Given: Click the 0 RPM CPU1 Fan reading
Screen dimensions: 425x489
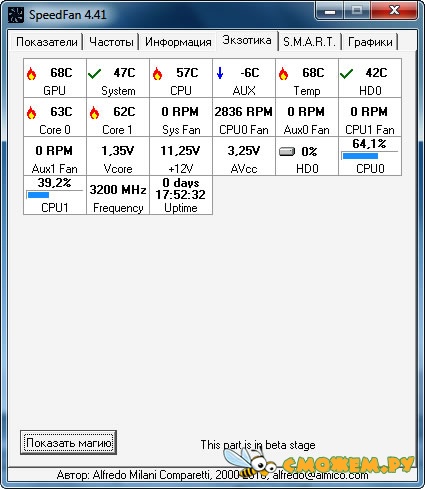Looking at the screenshot, I should [369, 112].
